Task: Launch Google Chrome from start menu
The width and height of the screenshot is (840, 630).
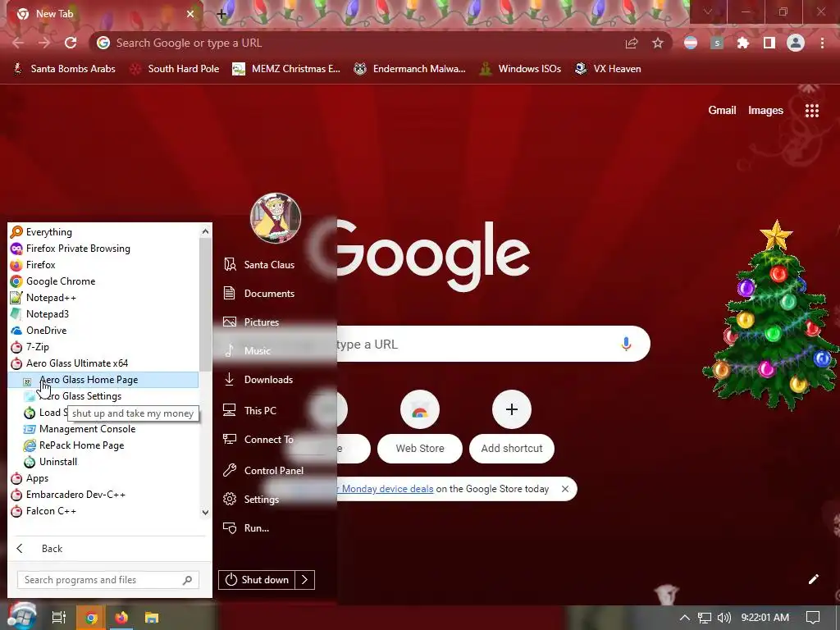Action: 103,281
